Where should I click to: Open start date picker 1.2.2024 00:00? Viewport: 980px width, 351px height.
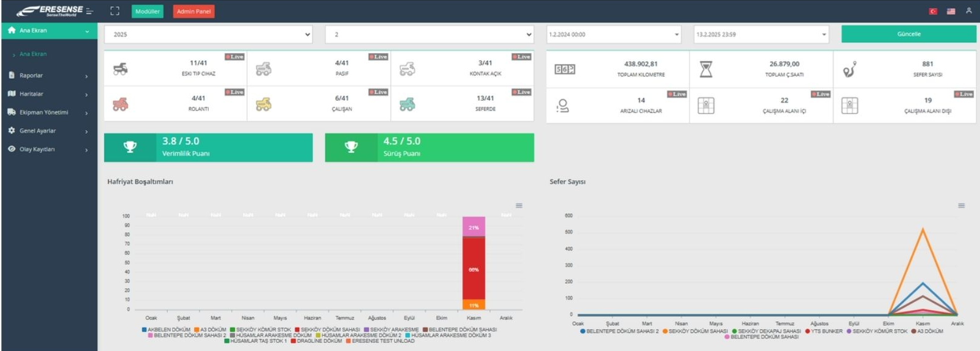pyautogui.click(x=614, y=34)
